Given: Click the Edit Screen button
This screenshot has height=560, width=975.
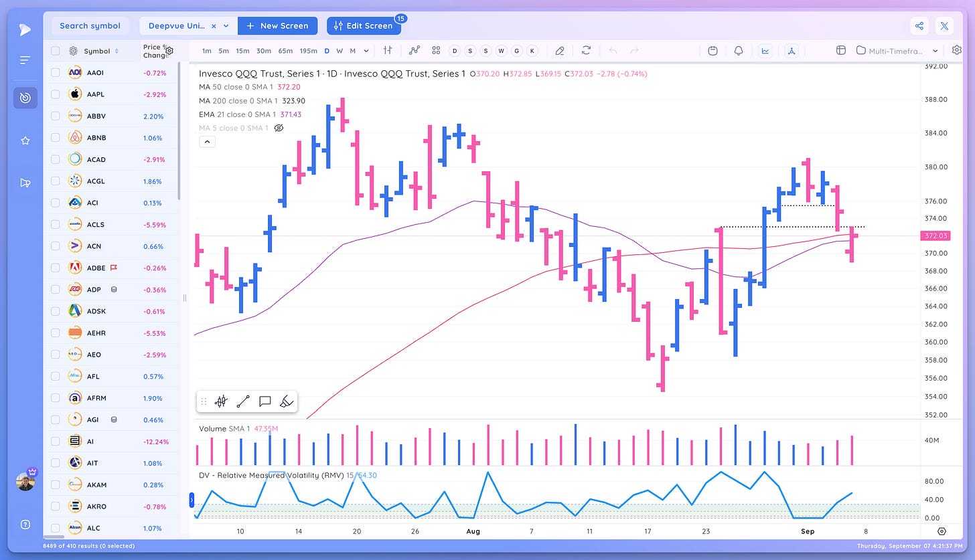Looking at the screenshot, I should coord(363,26).
